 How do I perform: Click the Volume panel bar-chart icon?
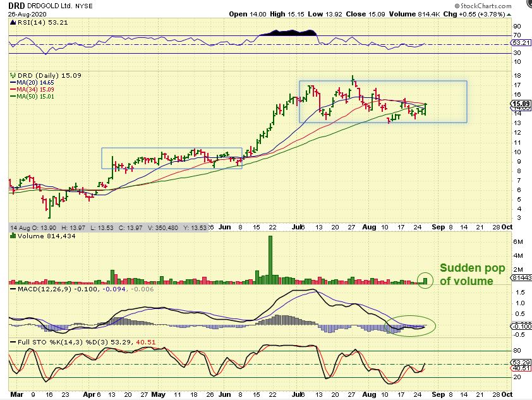coord(13,236)
